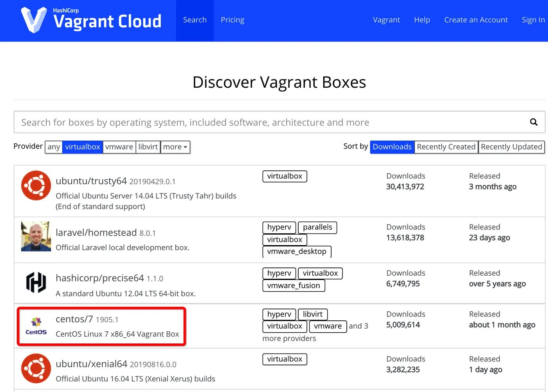
Task: Click virtualbox tag on ubuntu/xenial64 row
Action: (285, 359)
